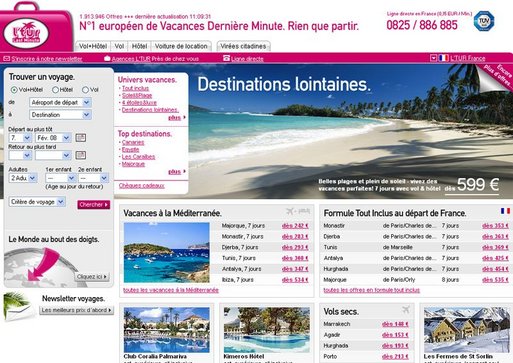513x363 pixels.
Task: Open the Soleil&Plage link
Action: [137, 96]
